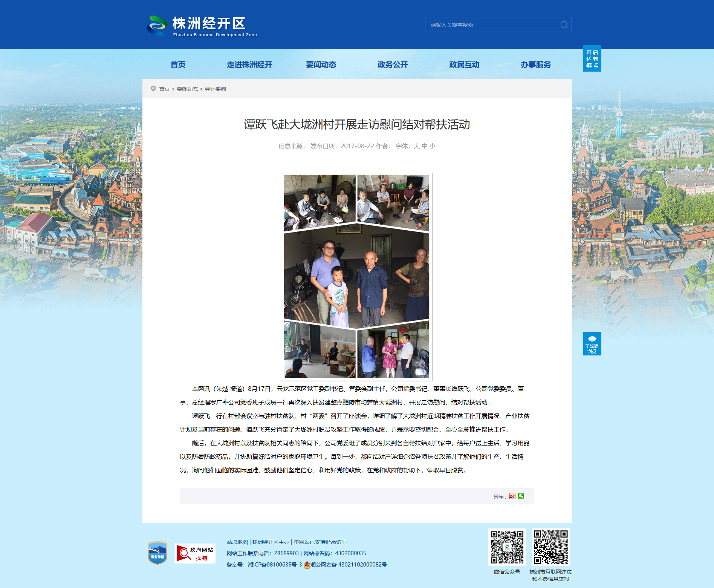Click the 事业单位 shield emblem
The image size is (714, 588).
(157, 553)
